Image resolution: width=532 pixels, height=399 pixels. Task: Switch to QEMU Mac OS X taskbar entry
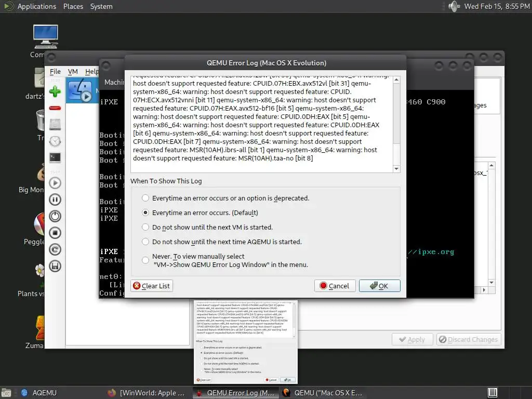click(323, 393)
